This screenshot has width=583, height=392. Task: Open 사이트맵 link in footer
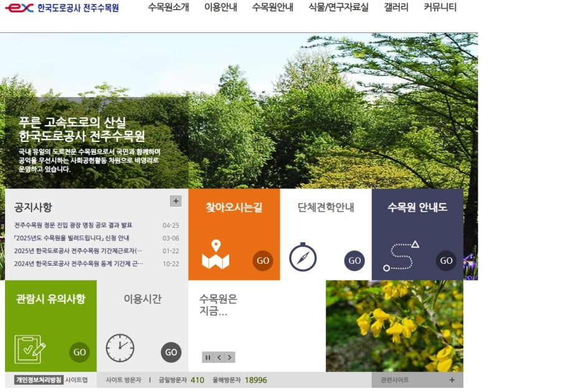click(x=76, y=380)
